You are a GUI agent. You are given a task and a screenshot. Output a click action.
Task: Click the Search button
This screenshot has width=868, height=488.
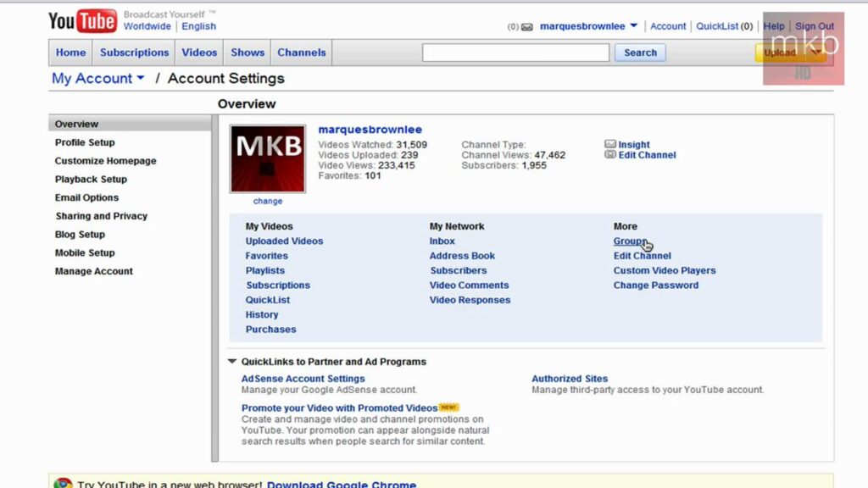pos(640,53)
